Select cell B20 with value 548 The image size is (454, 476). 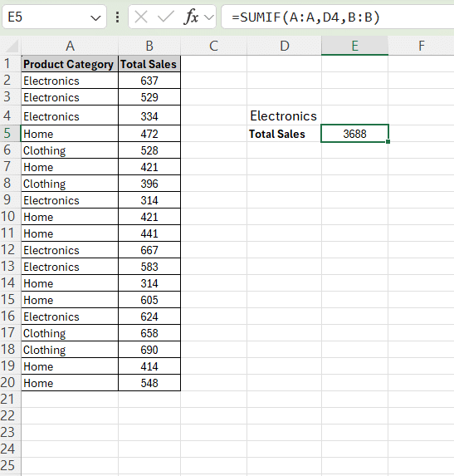(149, 383)
